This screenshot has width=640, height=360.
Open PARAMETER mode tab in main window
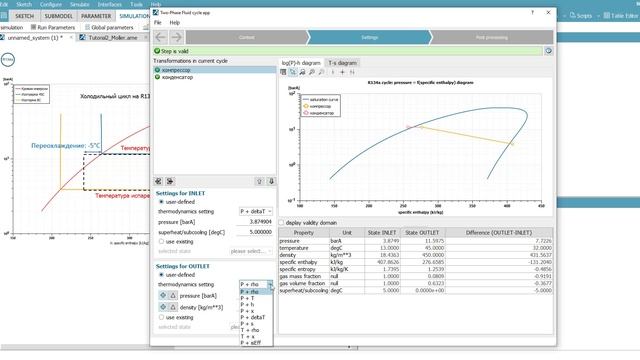96,16
